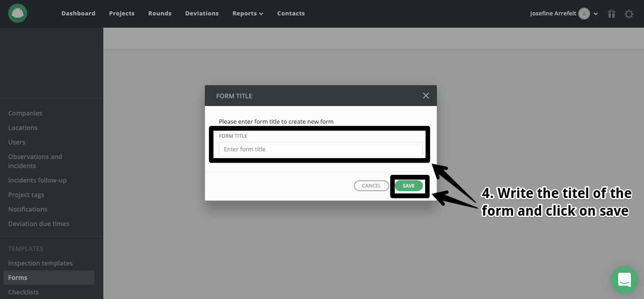Open the settings gear icon
This screenshot has width=644, height=299.
coord(629,14)
